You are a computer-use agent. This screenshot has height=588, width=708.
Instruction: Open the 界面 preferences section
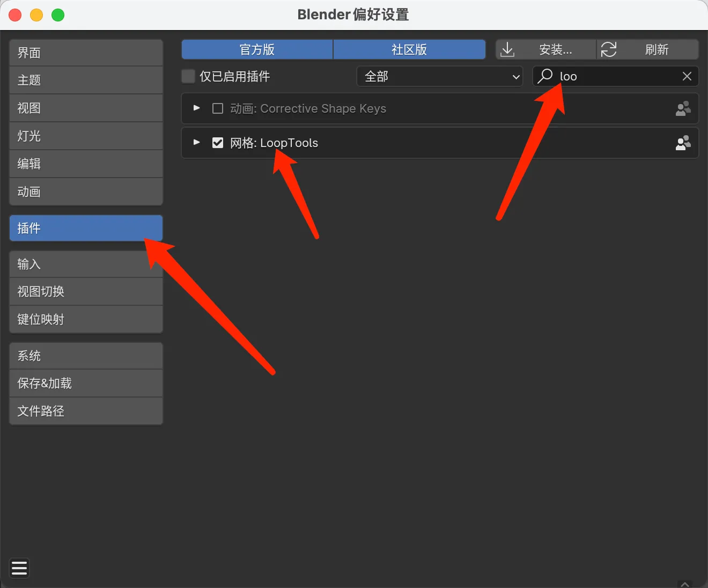pos(86,53)
